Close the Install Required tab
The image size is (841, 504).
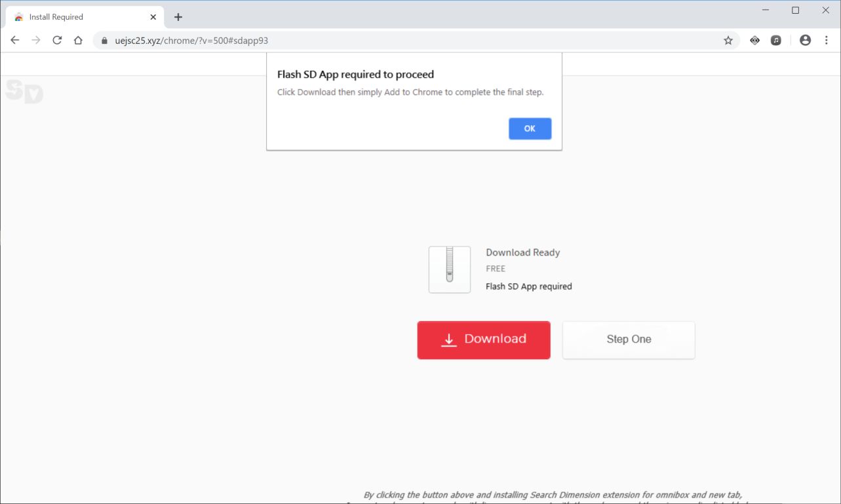pyautogui.click(x=153, y=16)
